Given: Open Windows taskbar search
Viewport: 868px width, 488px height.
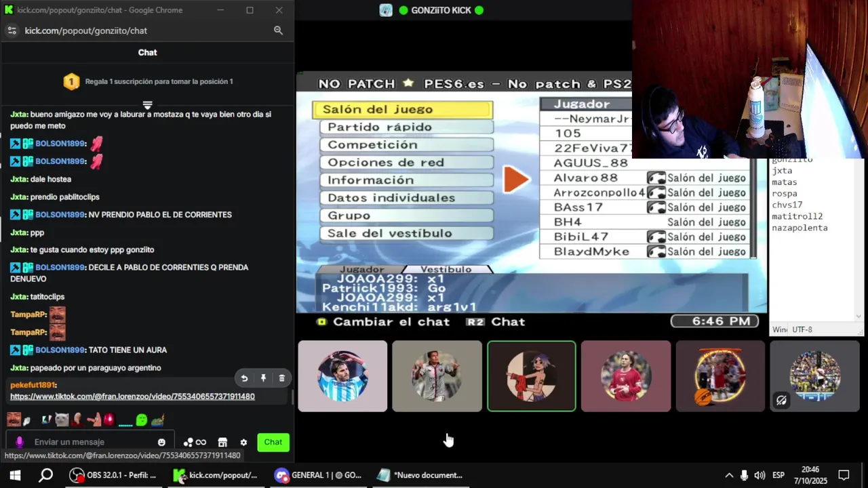Looking at the screenshot, I should tap(45, 475).
